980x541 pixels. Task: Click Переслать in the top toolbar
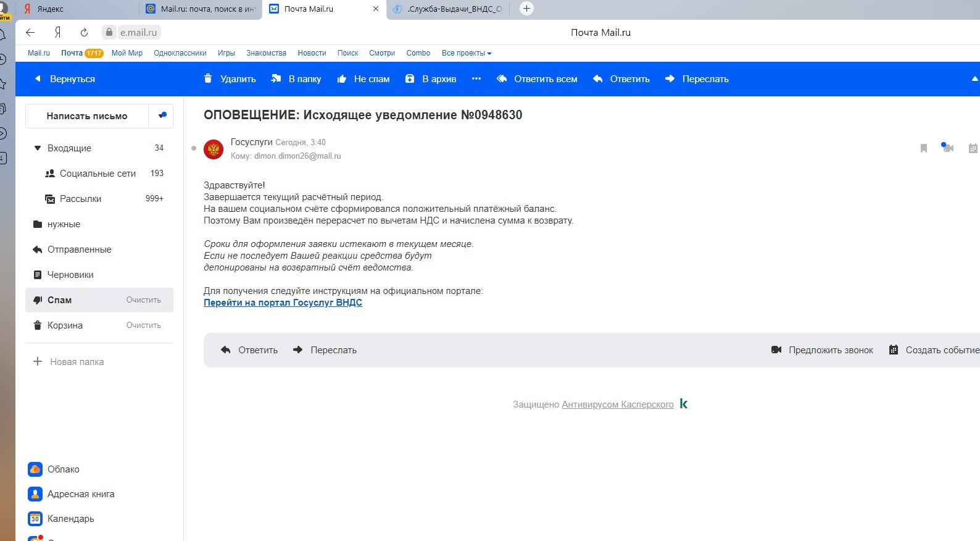(697, 79)
